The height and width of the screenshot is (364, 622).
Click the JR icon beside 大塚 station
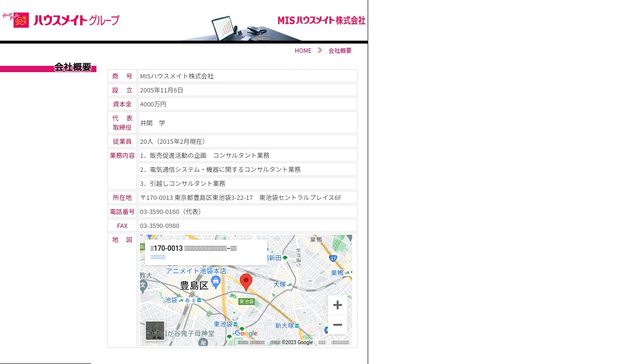tap(289, 285)
